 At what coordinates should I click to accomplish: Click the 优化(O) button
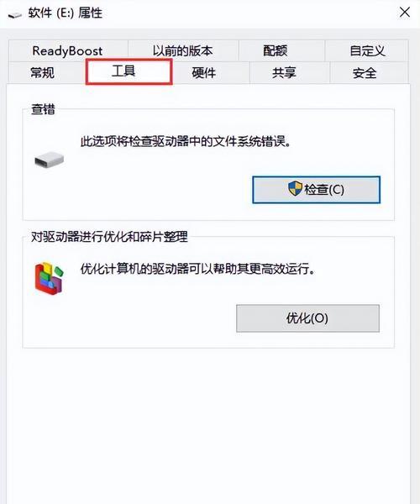point(307,318)
